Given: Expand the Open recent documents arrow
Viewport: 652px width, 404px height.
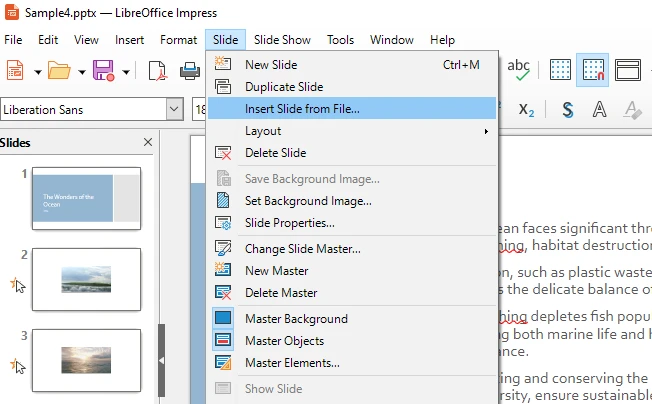Looking at the screenshot, I should (x=82, y=72).
